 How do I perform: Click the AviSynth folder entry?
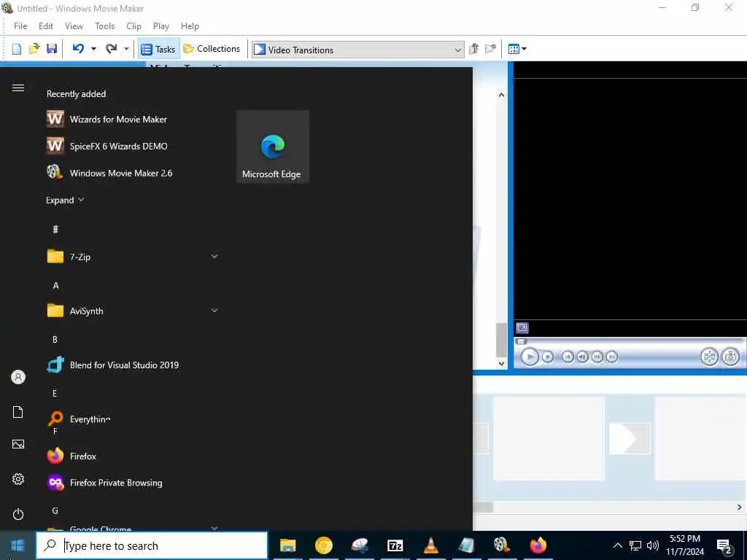click(x=133, y=311)
